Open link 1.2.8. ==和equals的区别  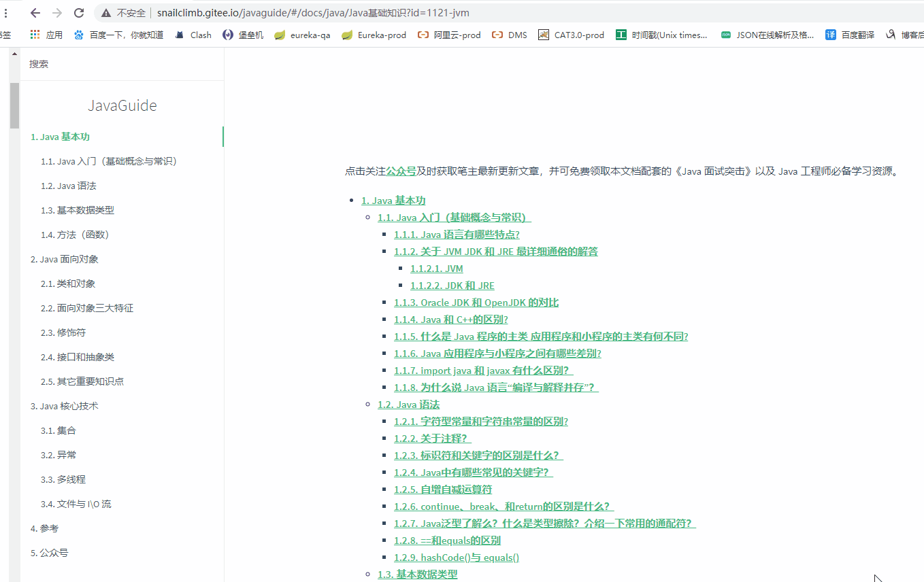447,541
